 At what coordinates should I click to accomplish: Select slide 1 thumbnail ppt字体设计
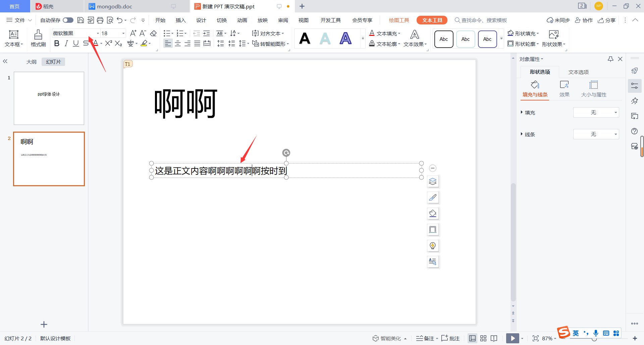[49, 98]
